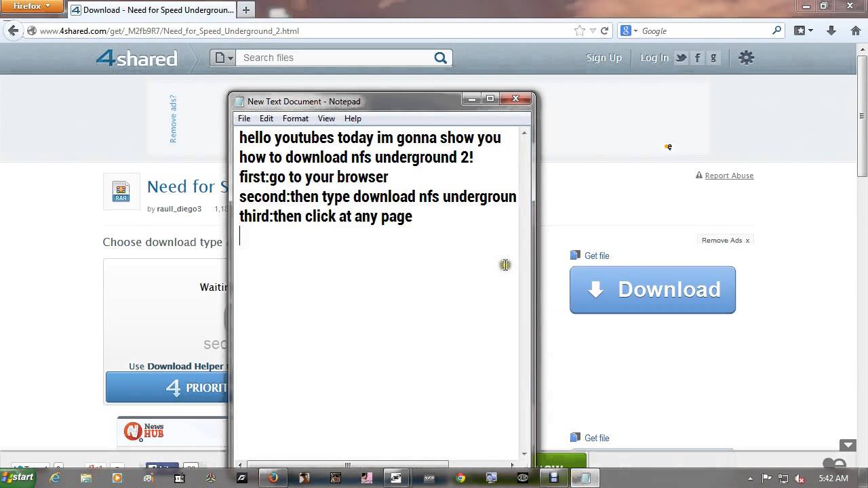Open Google Chrome from the taskbar
This screenshot has height=488, width=868.
[x=460, y=478]
